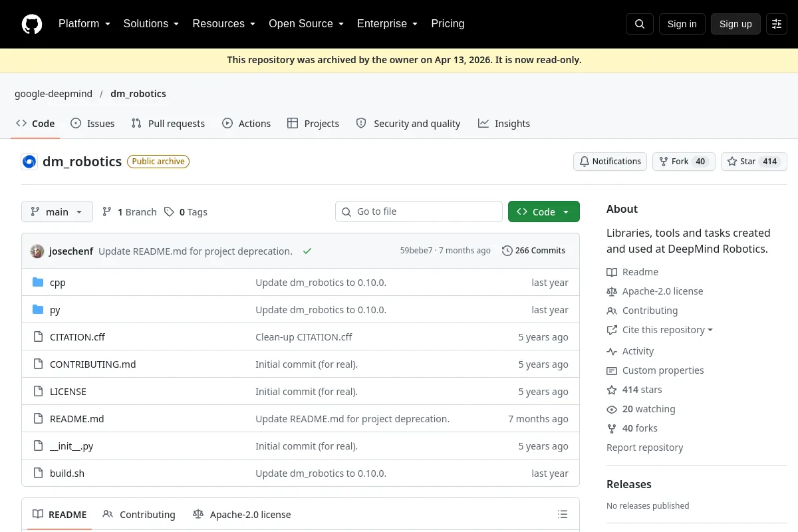
Task: Expand the Resources menu
Action: click(x=223, y=24)
